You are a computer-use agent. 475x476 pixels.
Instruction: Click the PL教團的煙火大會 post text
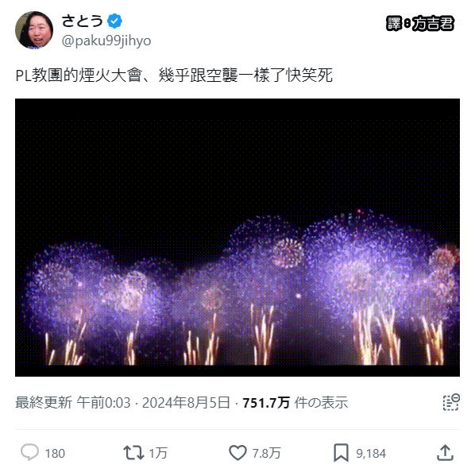174,75
